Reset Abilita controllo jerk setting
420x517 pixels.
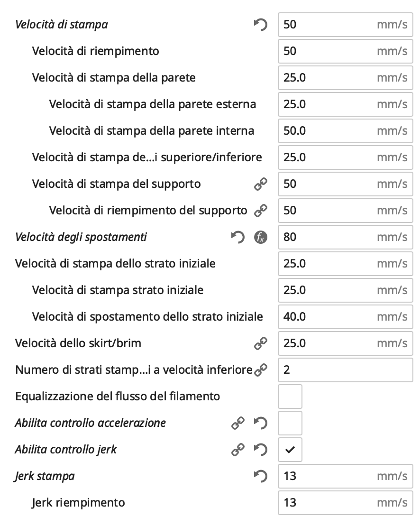pyautogui.click(x=260, y=450)
